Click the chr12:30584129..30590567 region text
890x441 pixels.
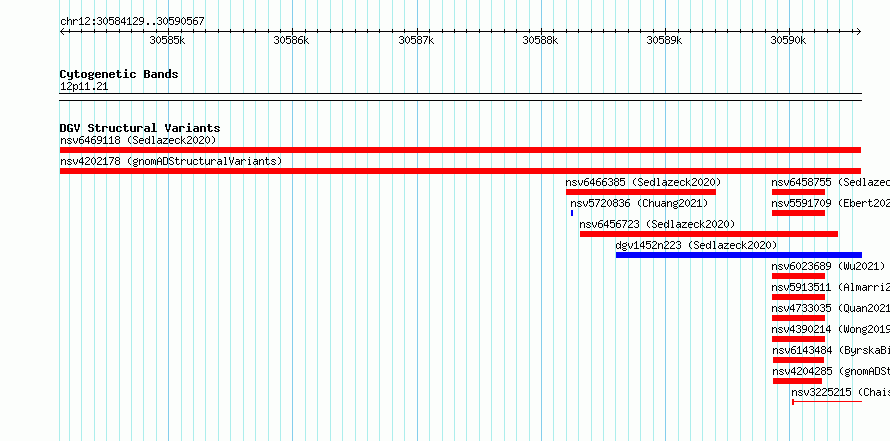132,22
